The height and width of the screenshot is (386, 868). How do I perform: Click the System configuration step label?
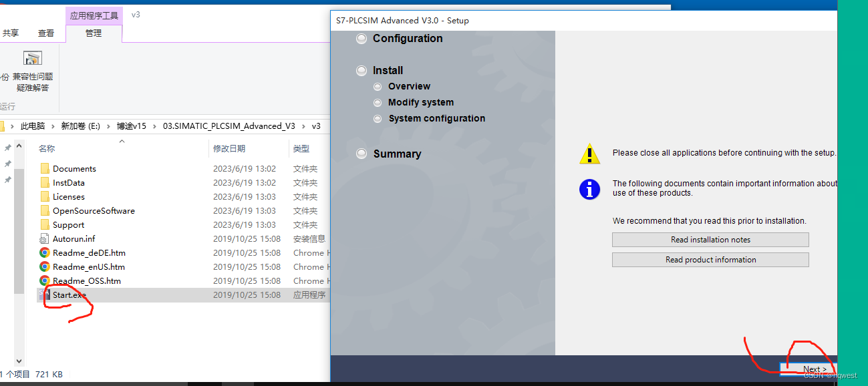(x=437, y=118)
